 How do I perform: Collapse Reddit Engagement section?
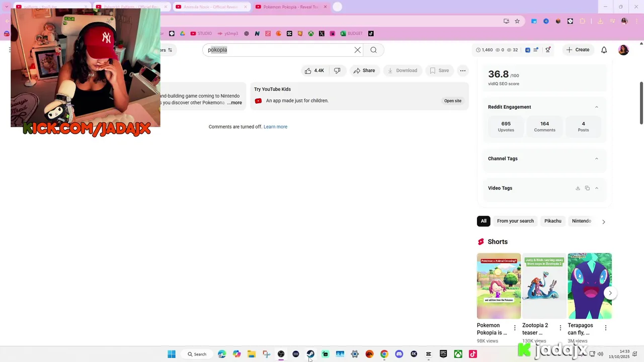tap(597, 107)
